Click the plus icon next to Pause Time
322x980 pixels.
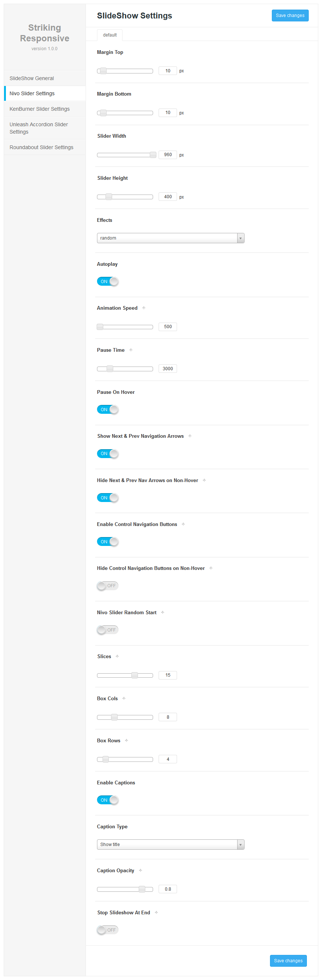[131, 350]
